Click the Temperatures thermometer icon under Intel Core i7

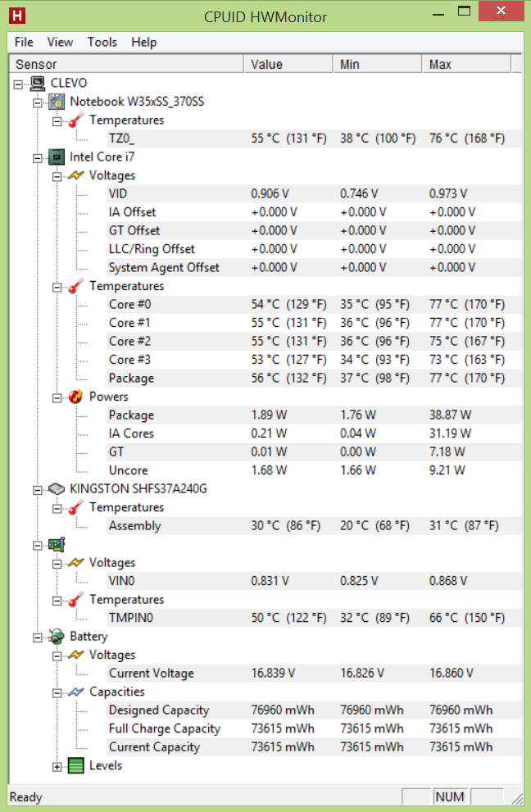coord(75,286)
